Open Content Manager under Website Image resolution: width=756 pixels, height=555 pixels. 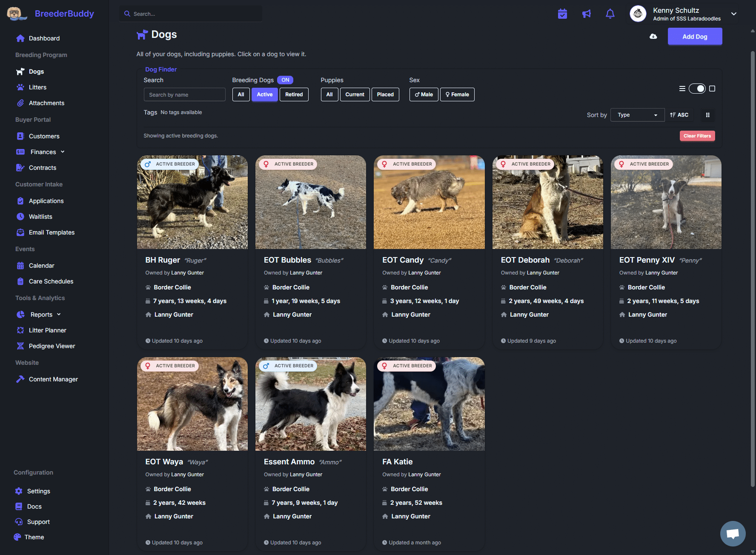tap(53, 379)
